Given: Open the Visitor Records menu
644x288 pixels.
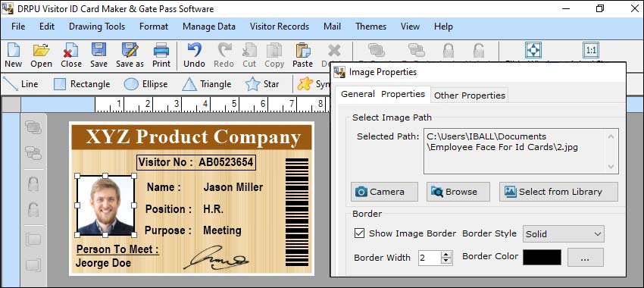Looking at the screenshot, I should [280, 27].
